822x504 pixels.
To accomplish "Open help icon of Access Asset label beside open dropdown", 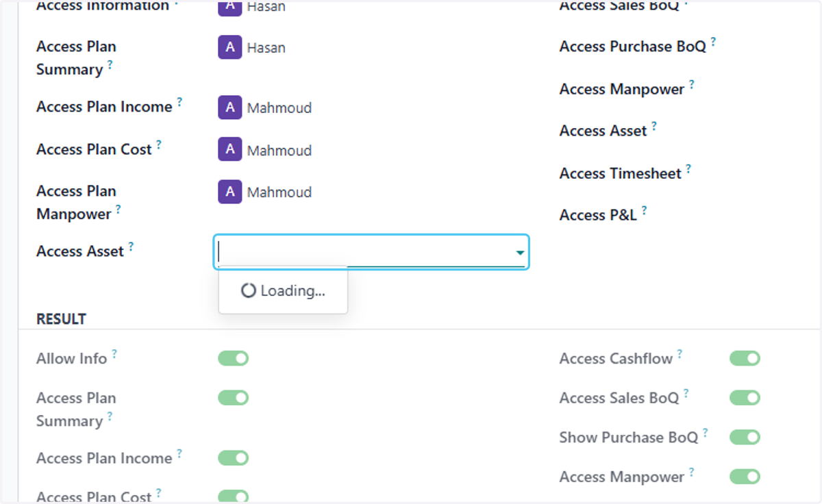I will [131, 247].
